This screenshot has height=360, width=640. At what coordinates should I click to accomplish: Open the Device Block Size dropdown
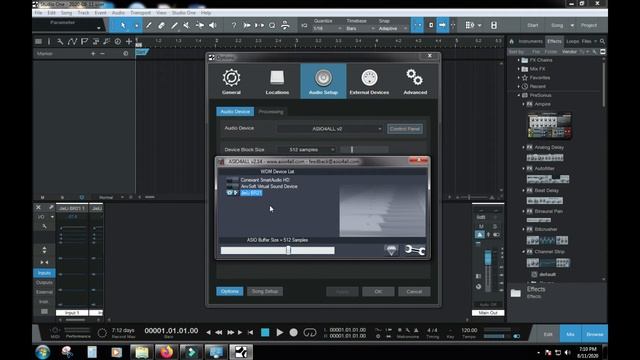click(x=306, y=150)
